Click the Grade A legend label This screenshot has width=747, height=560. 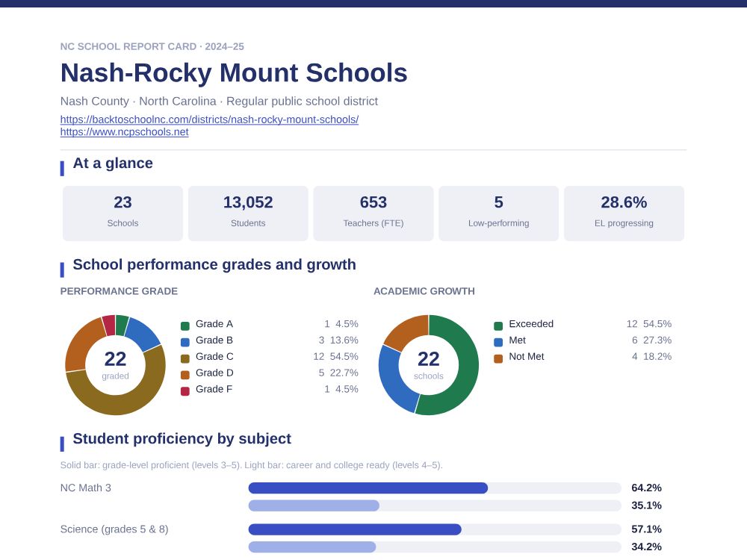click(214, 324)
